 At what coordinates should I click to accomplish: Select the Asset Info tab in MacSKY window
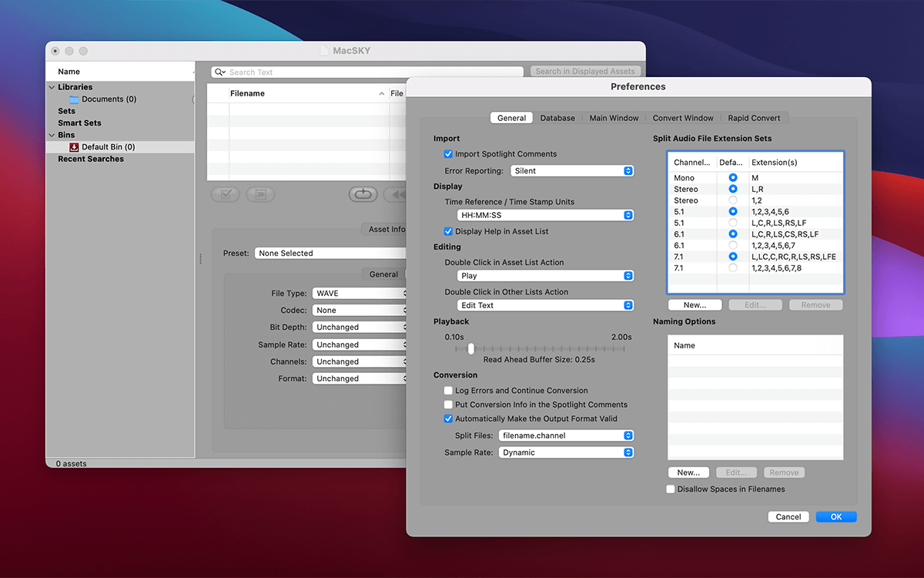point(384,229)
